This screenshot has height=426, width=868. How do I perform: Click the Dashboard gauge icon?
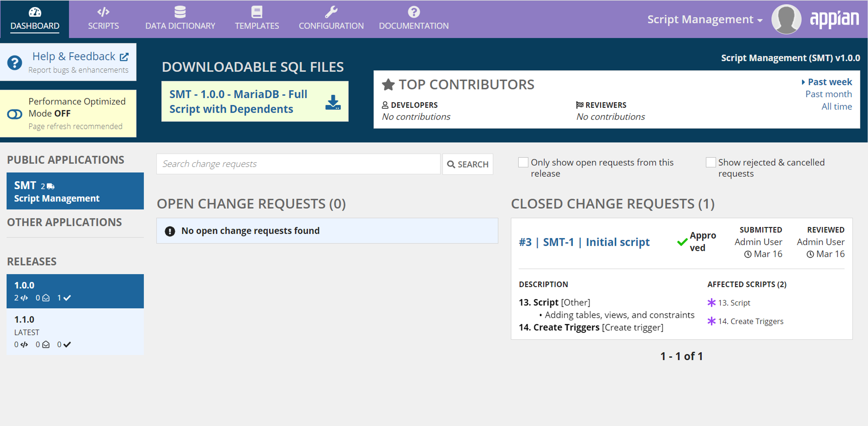pos(35,12)
